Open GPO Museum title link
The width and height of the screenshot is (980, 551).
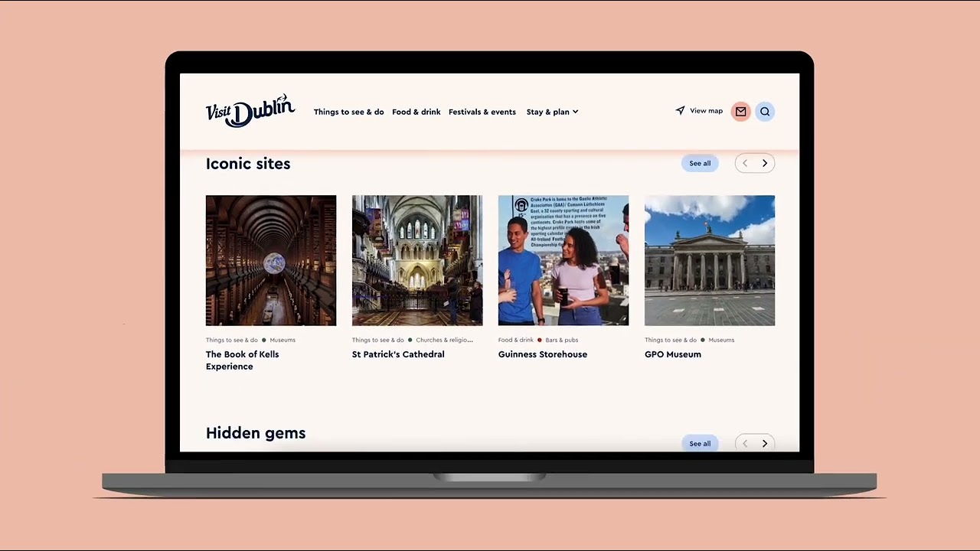(x=673, y=354)
